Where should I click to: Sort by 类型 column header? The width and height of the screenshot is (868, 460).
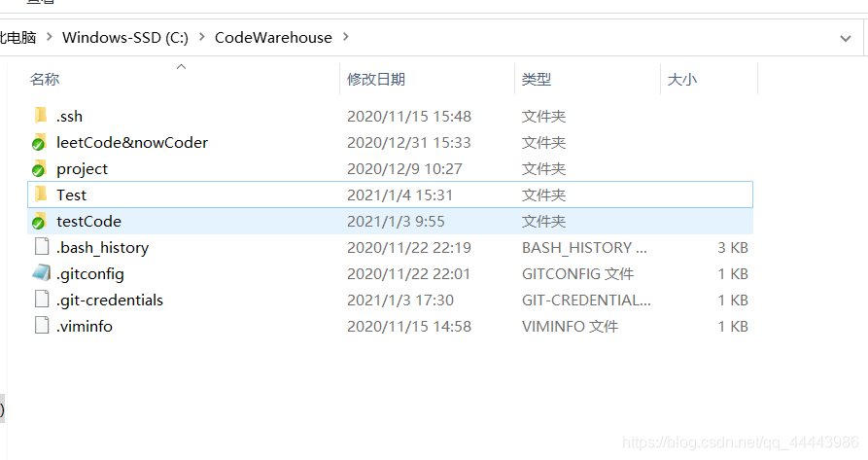click(x=537, y=79)
